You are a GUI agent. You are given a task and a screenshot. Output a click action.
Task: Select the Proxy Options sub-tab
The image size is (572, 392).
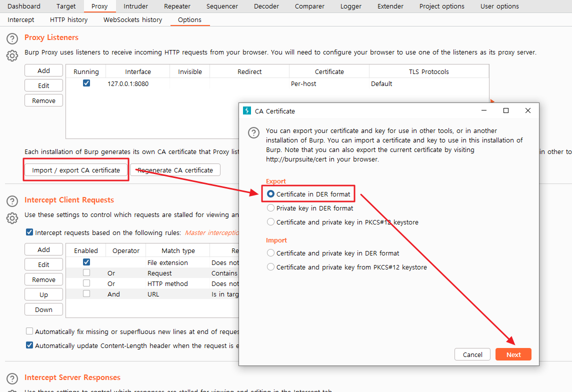click(x=189, y=19)
